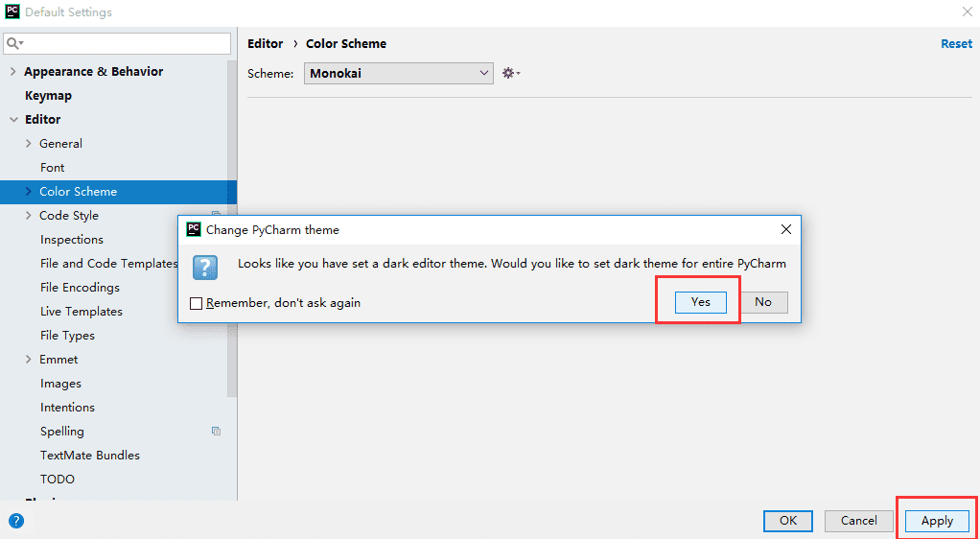This screenshot has height=539, width=980.
Task: Select Spelling in tree
Action: (62, 432)
